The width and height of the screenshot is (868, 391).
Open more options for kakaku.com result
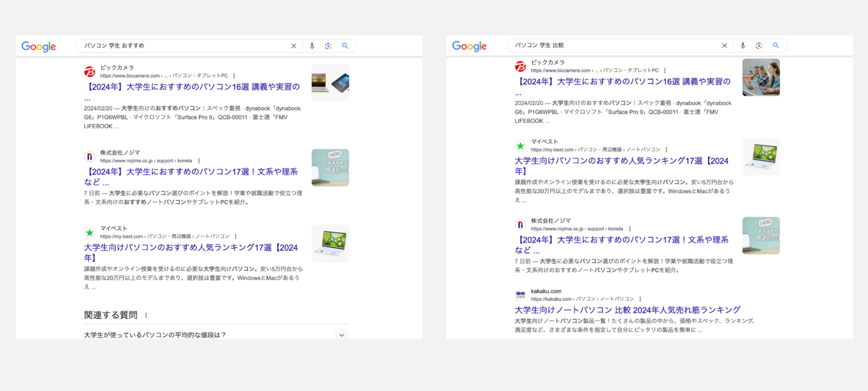[x=640, y=299]
